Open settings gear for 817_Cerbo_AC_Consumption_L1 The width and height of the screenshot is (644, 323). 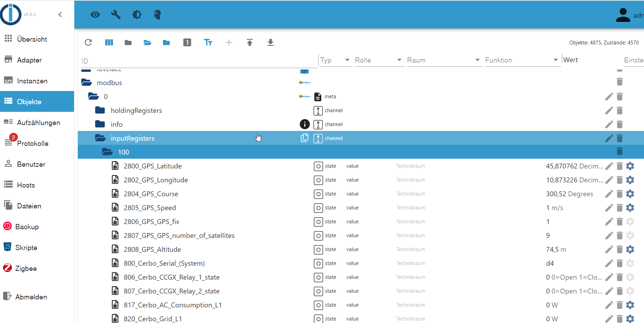click(x=630, y=305)
